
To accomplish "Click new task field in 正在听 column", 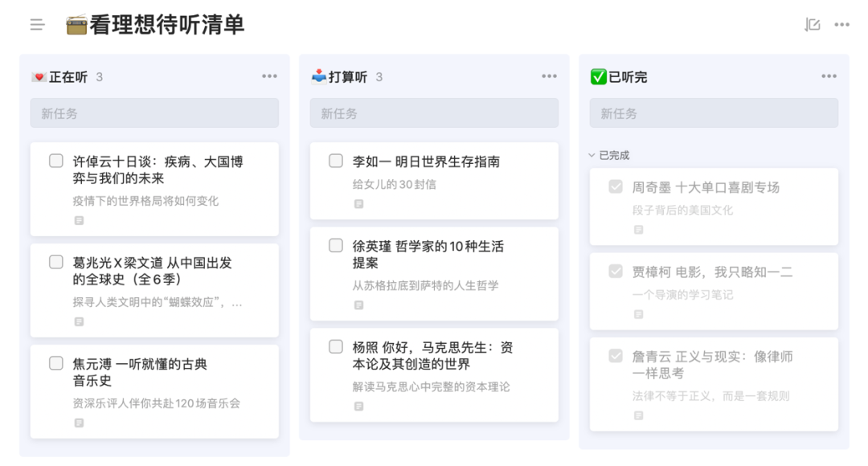I will [x=154, y=113].
